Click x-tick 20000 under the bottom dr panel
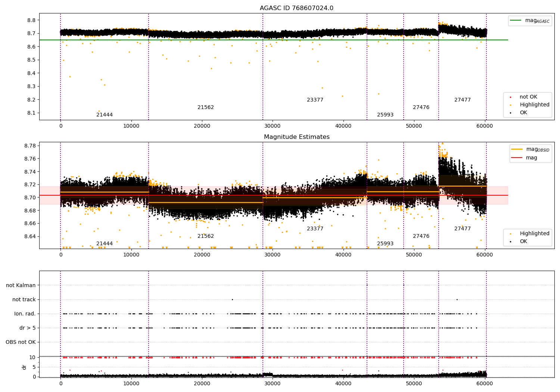Image resolution: width=560 pixels, height=392 pixels. [202, 384]
